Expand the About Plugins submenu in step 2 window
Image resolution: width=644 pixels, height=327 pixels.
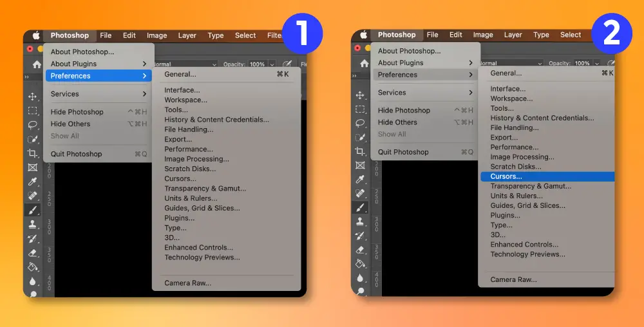pos(426,63)
